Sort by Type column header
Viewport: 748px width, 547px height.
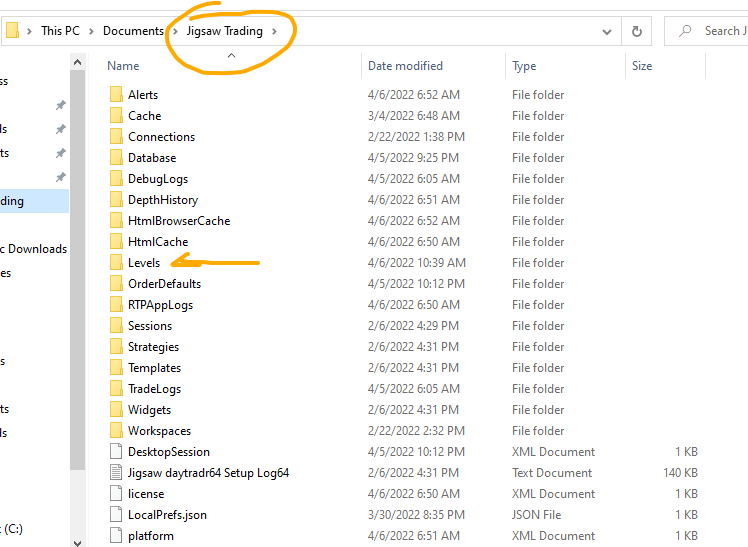click(x=524, y=66)
